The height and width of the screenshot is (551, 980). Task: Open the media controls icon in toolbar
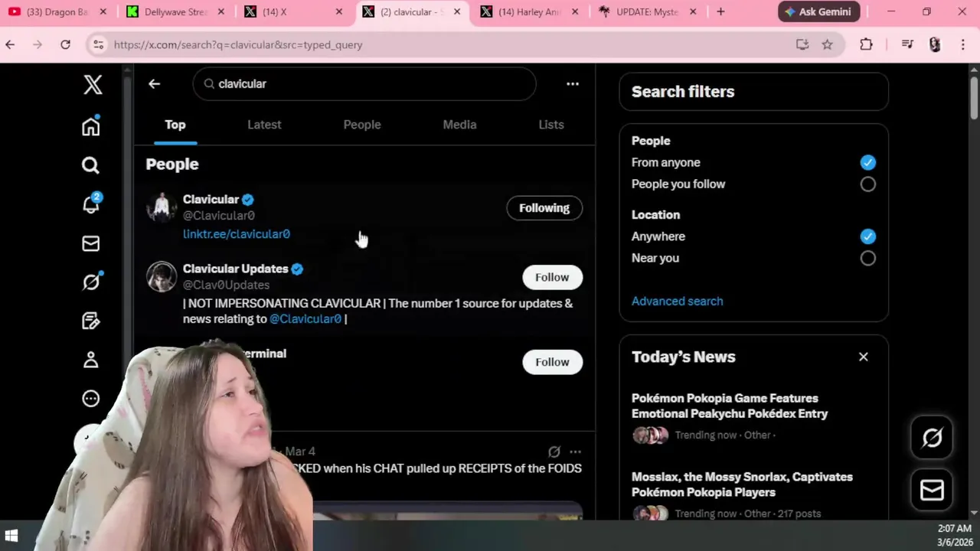click(907, 44)
